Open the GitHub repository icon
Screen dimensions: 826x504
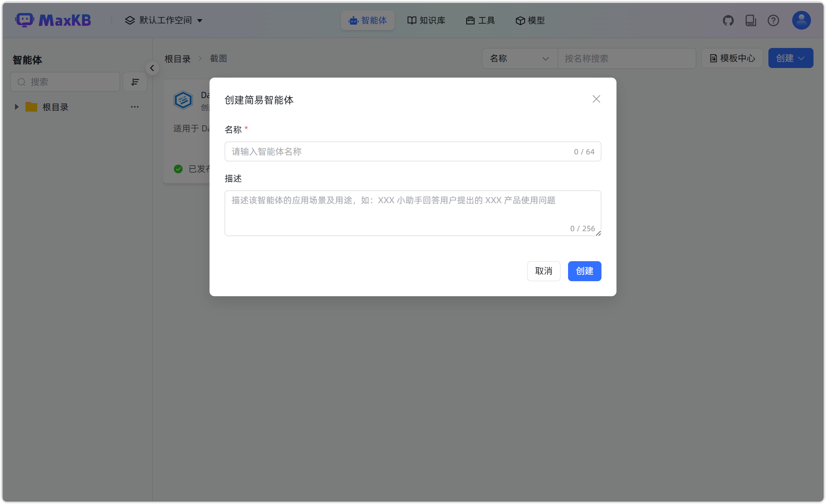728,20
